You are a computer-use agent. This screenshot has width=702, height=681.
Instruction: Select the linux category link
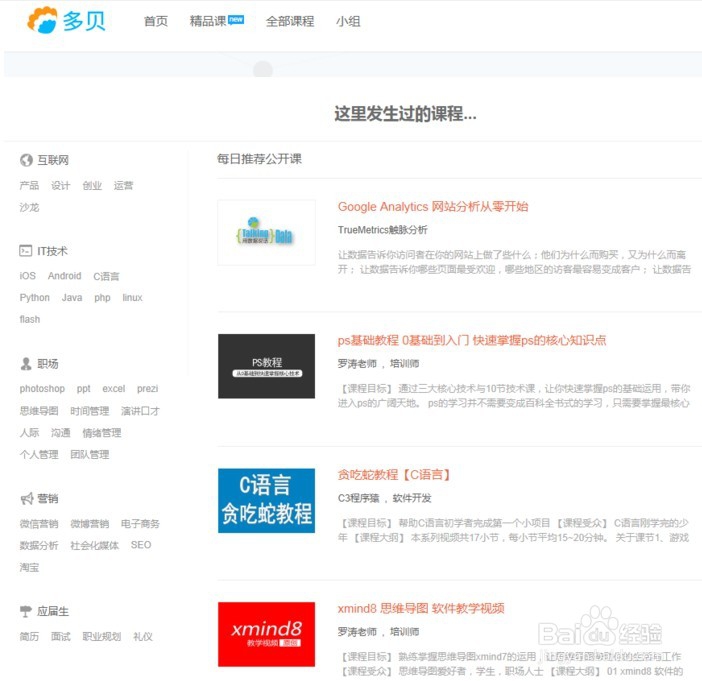click(x=133, y=298)
